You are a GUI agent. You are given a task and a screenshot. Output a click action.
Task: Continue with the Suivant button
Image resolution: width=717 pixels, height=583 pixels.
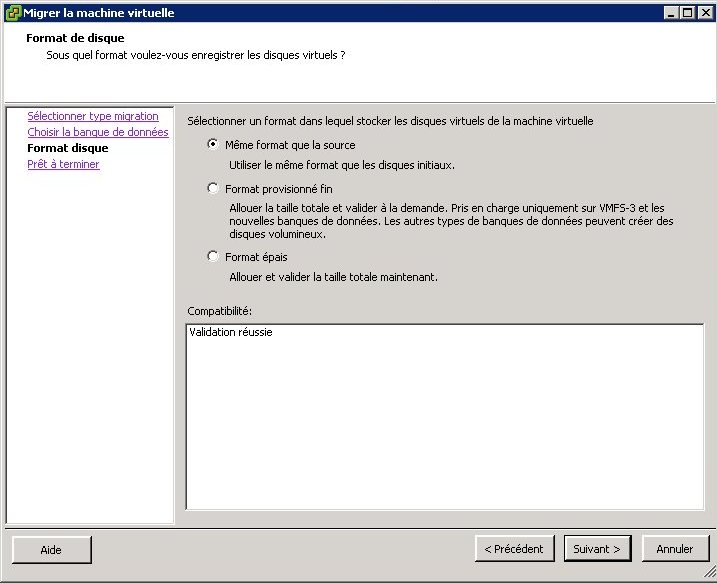pos(597,549)
